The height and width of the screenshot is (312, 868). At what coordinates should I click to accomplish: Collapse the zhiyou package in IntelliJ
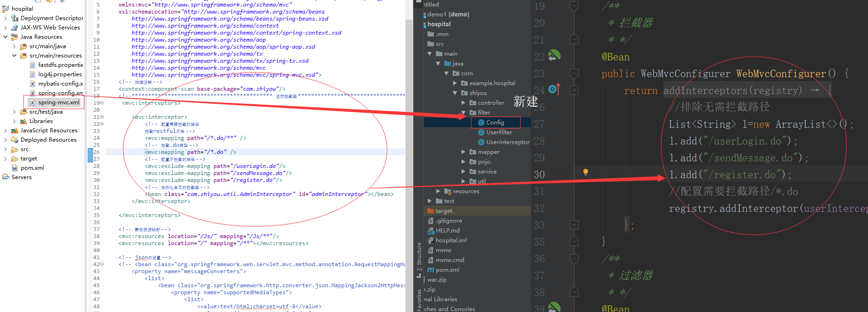(455, 93)
